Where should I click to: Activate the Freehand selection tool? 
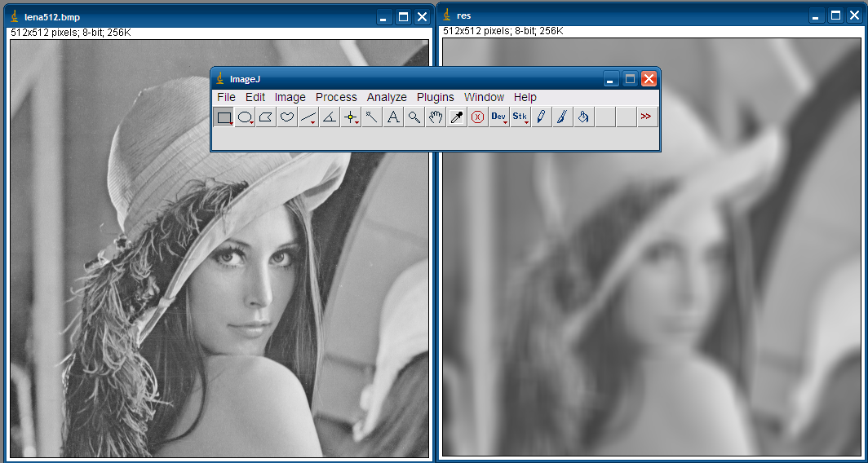click(287, 117)
